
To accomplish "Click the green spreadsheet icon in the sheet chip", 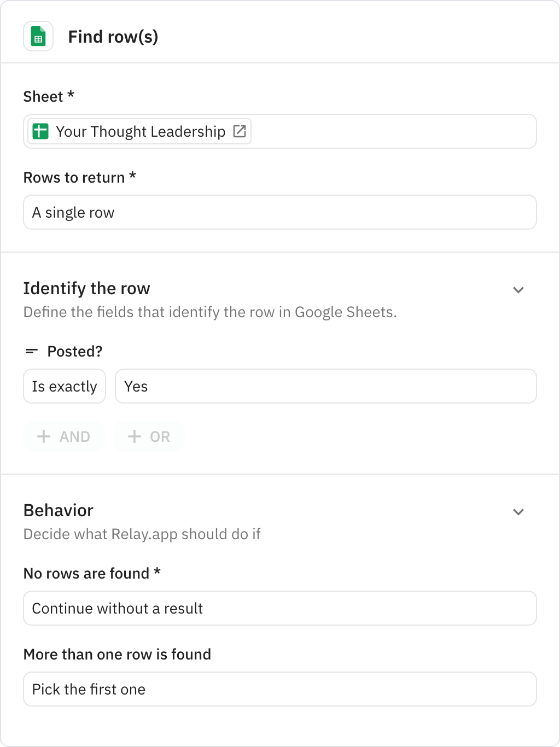I will [x=40, y=131].
